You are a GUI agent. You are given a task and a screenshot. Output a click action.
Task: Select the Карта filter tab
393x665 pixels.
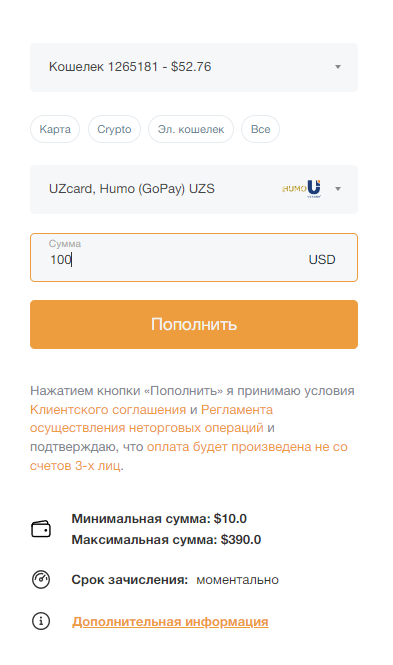[55, 129]
